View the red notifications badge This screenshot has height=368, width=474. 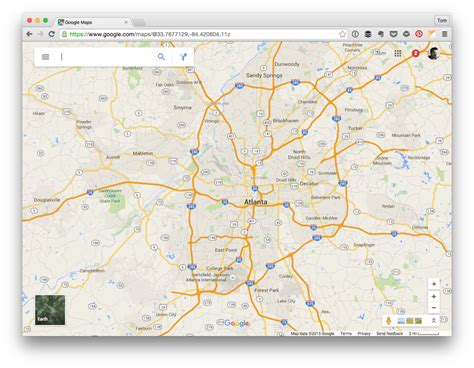point(415,53)
